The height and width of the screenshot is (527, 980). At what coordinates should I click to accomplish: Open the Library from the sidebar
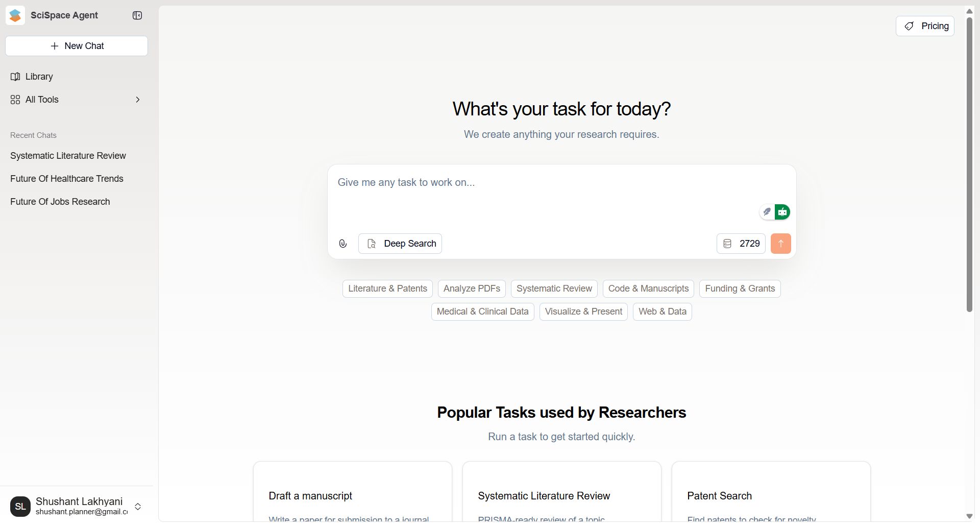39,77
